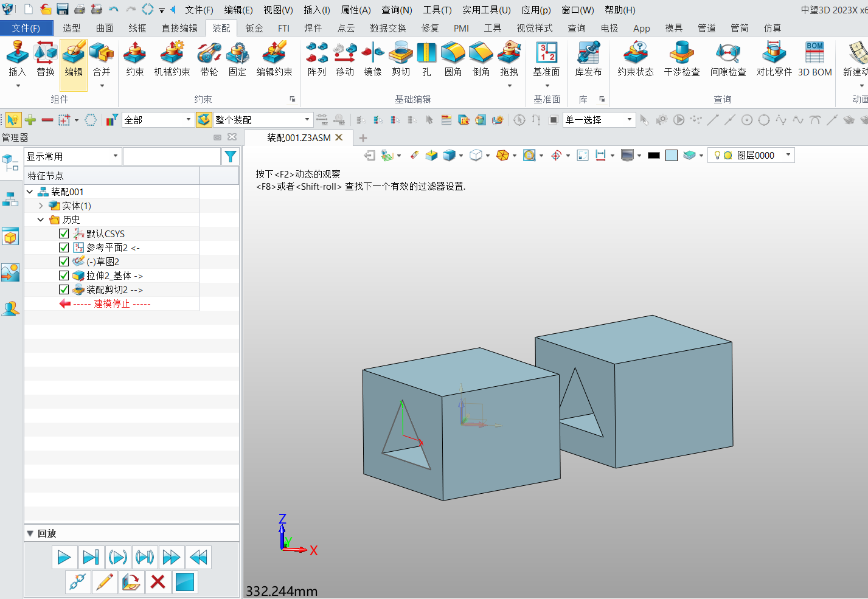Click the blue 文件(F) ribbon button
868x599 pixels.
point(26,28)
